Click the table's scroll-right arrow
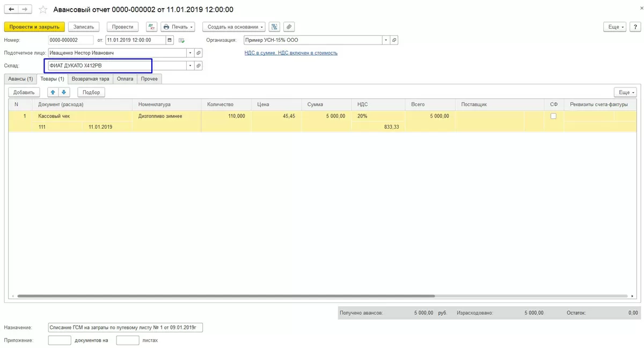 (x=633, y=296)
